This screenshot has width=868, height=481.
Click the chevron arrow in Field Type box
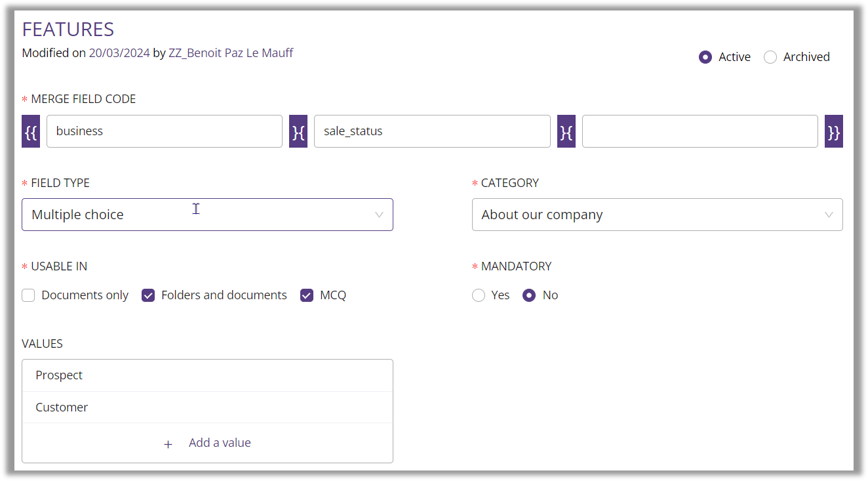pyautogui.click(x=379, y=215)
